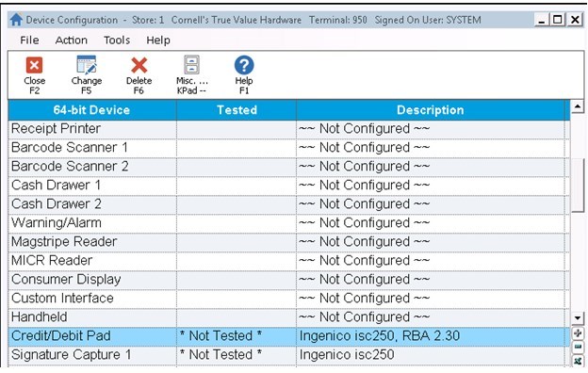Click the minus icon below the plus
This screenshot has height=373, width=588.
tap(578, 347)
